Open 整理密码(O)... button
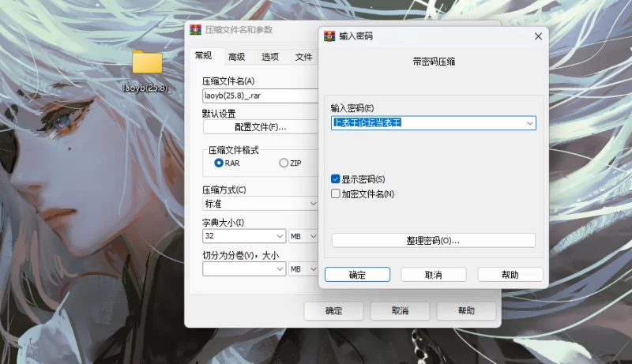This screenshot has width=632, height=364. click(433, 240)
